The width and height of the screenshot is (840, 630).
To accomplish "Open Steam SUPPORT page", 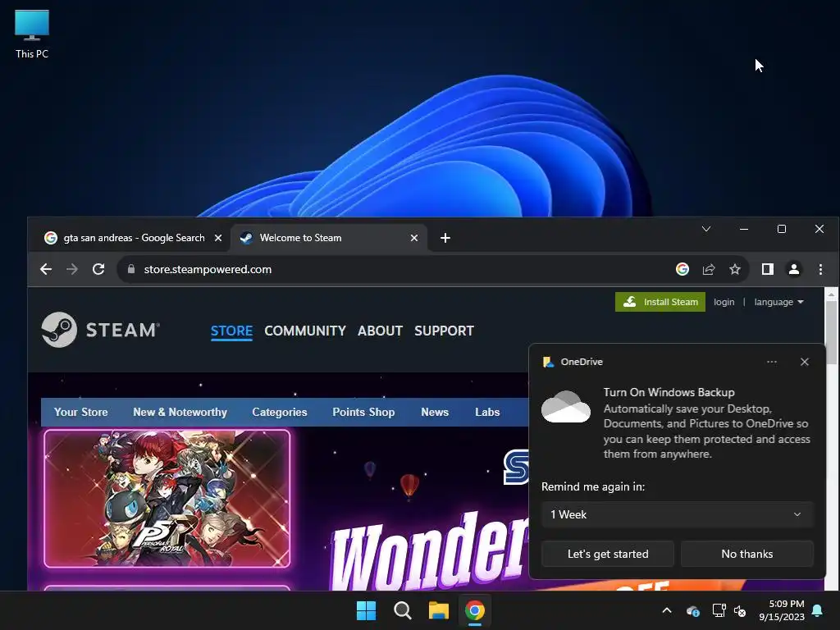I will click(444, 331).
